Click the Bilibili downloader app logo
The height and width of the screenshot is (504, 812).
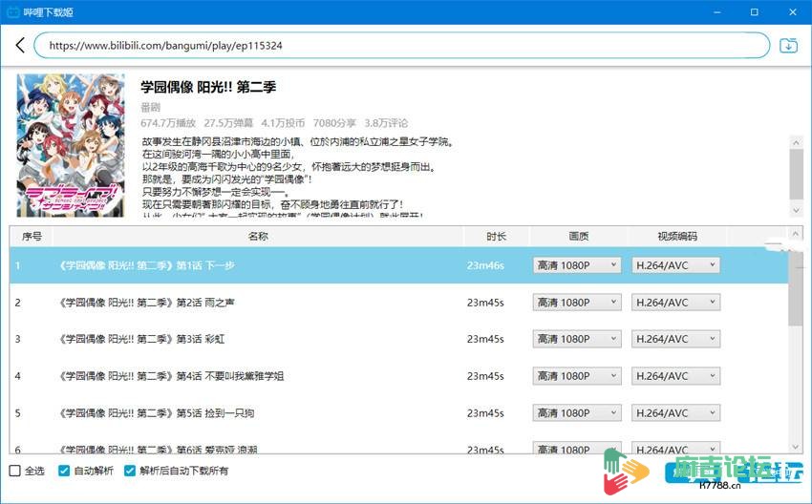point(11,11)
